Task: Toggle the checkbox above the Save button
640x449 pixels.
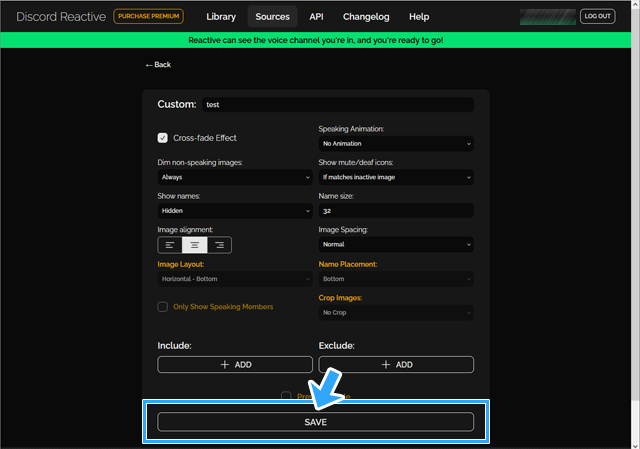Action: [x=286, y=396]
